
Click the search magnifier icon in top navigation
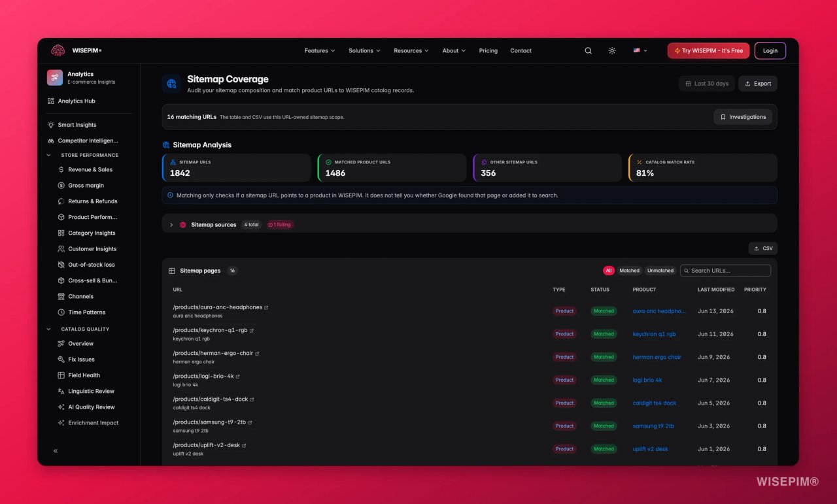588,50
